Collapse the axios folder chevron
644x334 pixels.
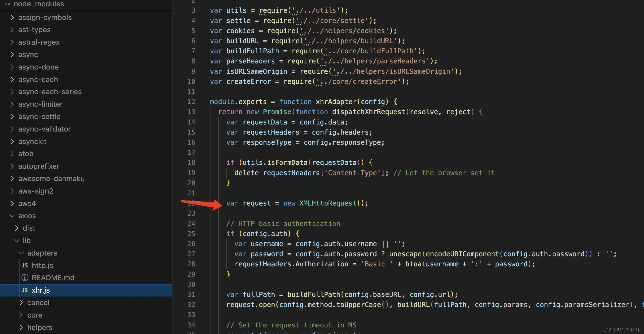pyautogui.click(x=12, y=216)
